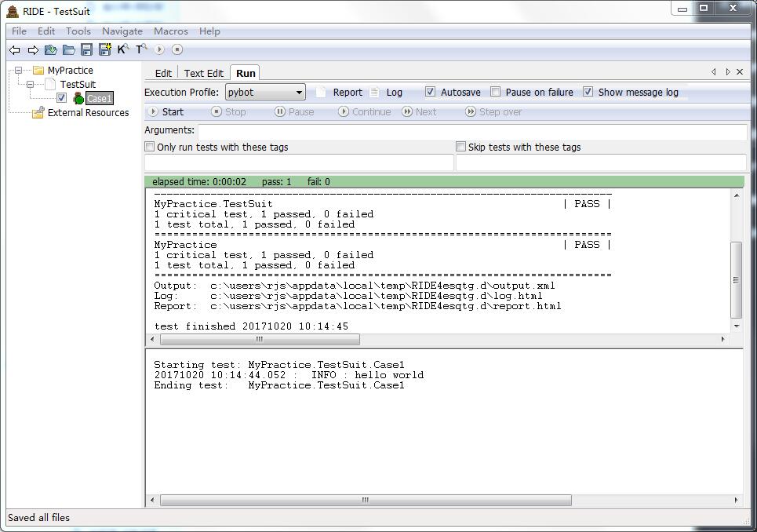Click the Go Back arrow icon

pyautogui.click(x=14, y=50)
